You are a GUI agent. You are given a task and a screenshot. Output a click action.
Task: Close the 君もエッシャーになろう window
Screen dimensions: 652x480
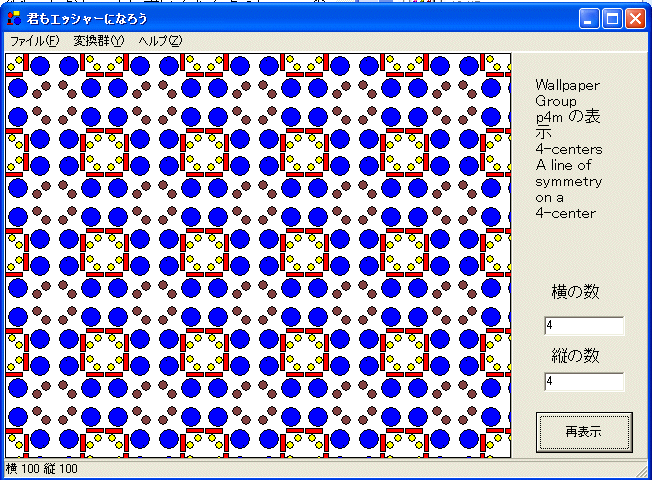635,19
